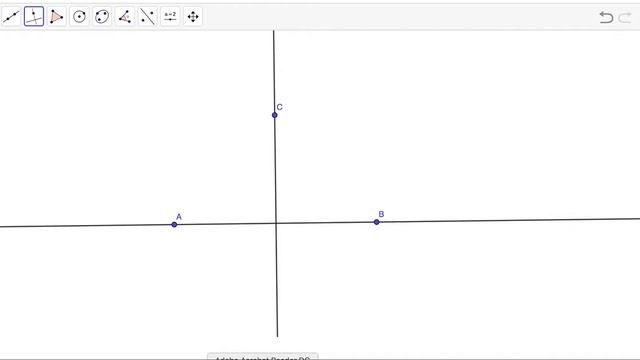Select point C on the perpendicular line
640x360 pixels.
click(x=275, y=115)
